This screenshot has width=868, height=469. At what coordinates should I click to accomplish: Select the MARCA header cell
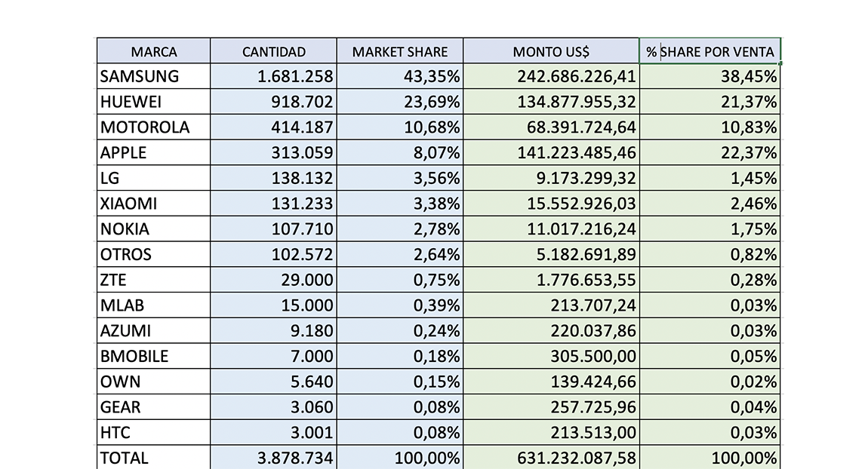click(x=153, y=51)
